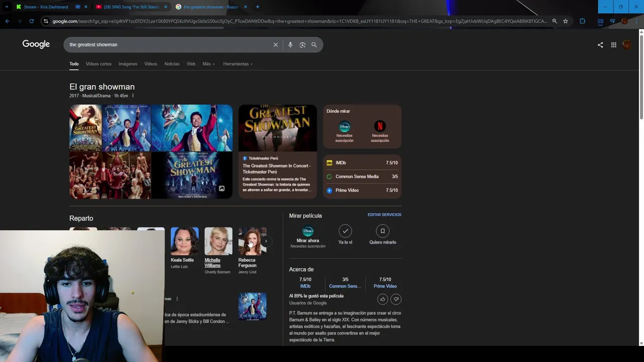Show next cast members with arrow

click(x=266, y=241)
